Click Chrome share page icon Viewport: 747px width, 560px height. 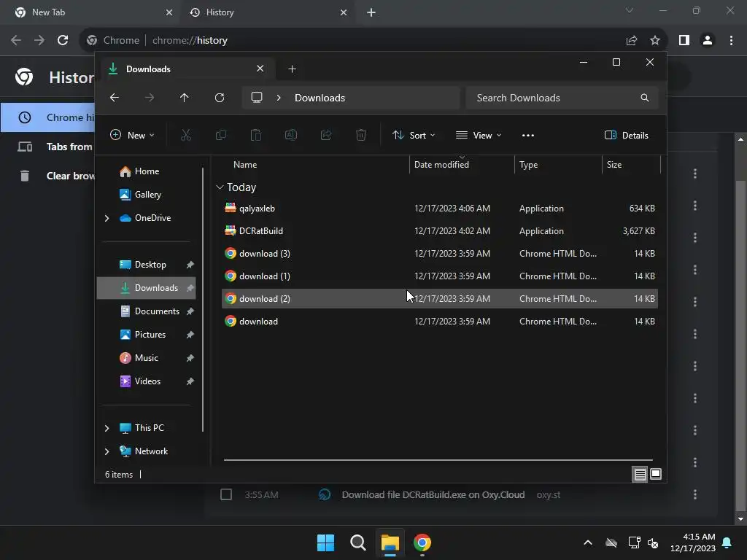coord(632,41)
